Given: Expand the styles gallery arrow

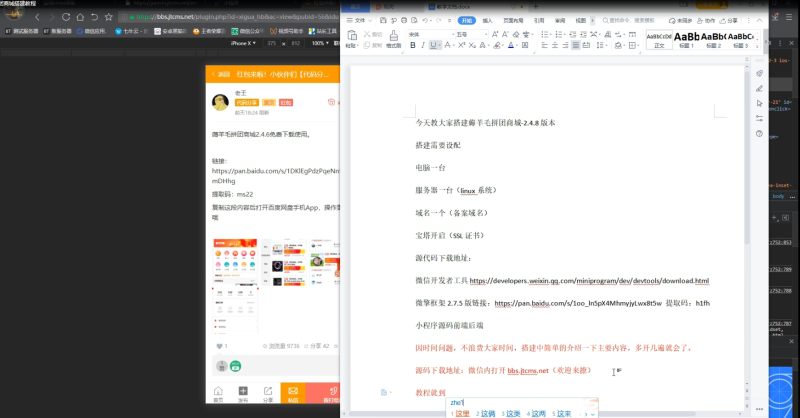Looking at the screenshot, I should 758,46.
